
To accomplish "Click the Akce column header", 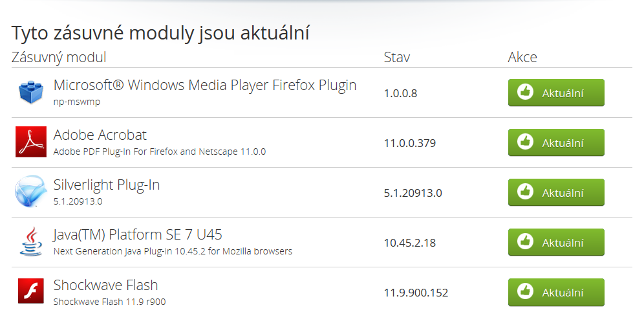I will point(522,58).
